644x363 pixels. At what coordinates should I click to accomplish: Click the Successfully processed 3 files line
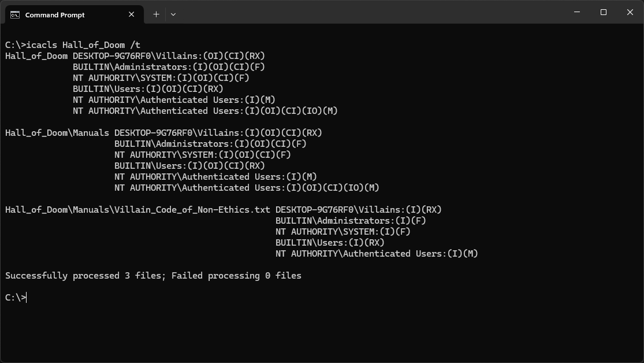[153, 276]
